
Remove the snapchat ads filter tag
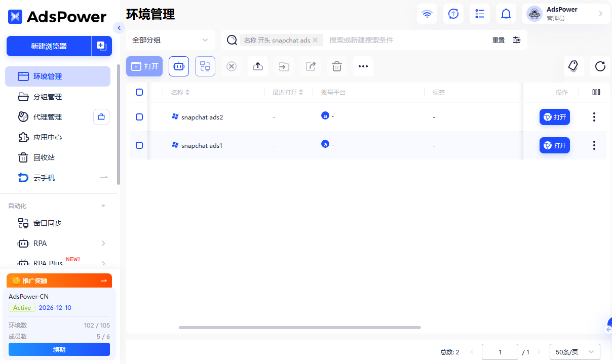click(x=315, y=40)
